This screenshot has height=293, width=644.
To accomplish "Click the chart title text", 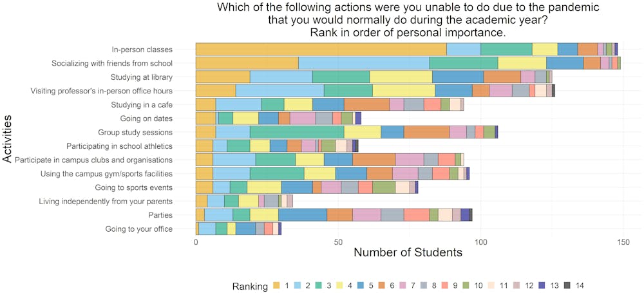I will click(x=408, y=20).
